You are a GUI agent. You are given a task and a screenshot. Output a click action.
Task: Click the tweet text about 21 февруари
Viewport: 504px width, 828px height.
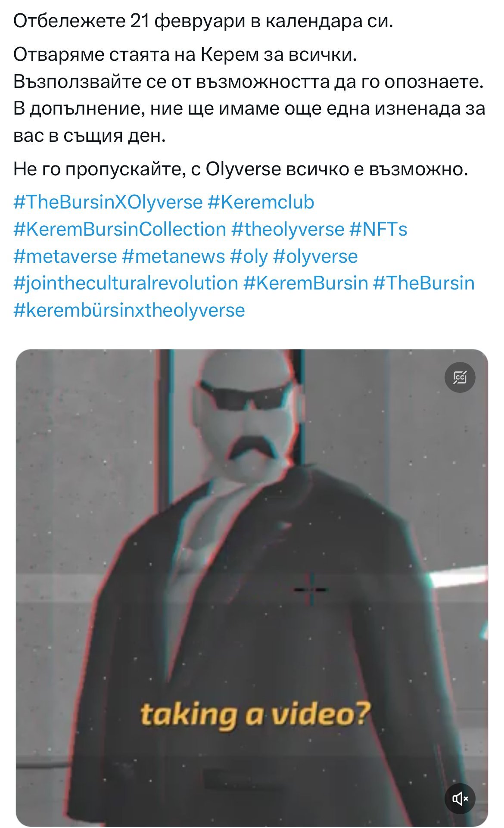coord(203,21)
